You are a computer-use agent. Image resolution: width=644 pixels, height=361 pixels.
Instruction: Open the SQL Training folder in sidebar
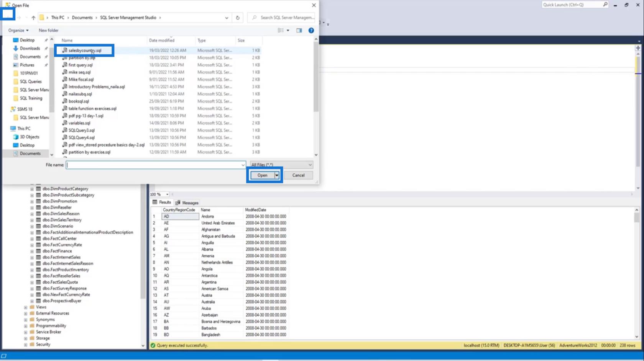click(x=31, y=98)
